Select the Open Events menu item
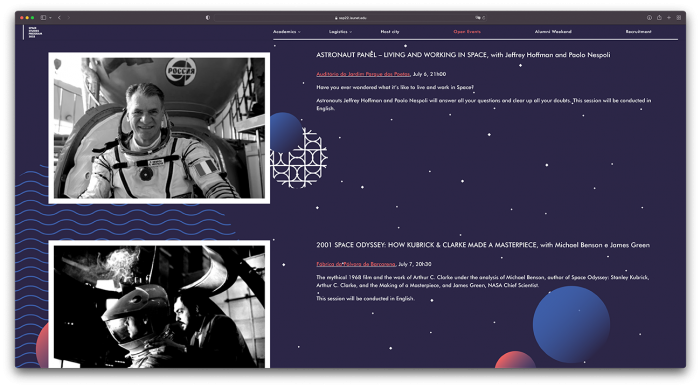This screenshot has height=388, width=700. (x=467, y=32)
